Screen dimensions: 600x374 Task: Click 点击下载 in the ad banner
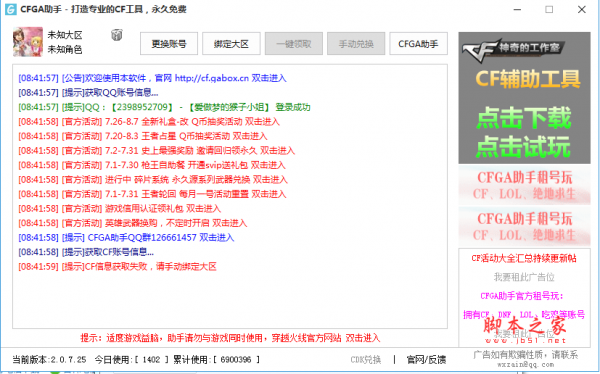[524, 118]
